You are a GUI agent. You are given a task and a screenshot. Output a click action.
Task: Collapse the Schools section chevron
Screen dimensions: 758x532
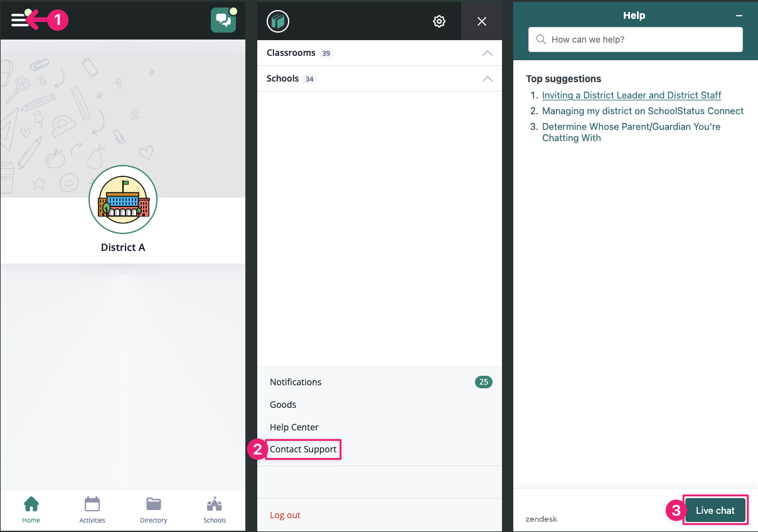[x=487, y=79]
